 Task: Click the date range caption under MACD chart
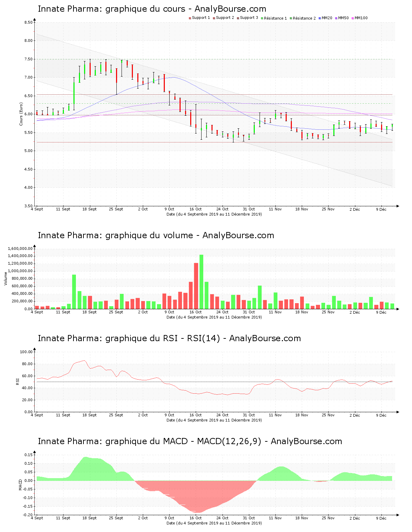[214, 523]
